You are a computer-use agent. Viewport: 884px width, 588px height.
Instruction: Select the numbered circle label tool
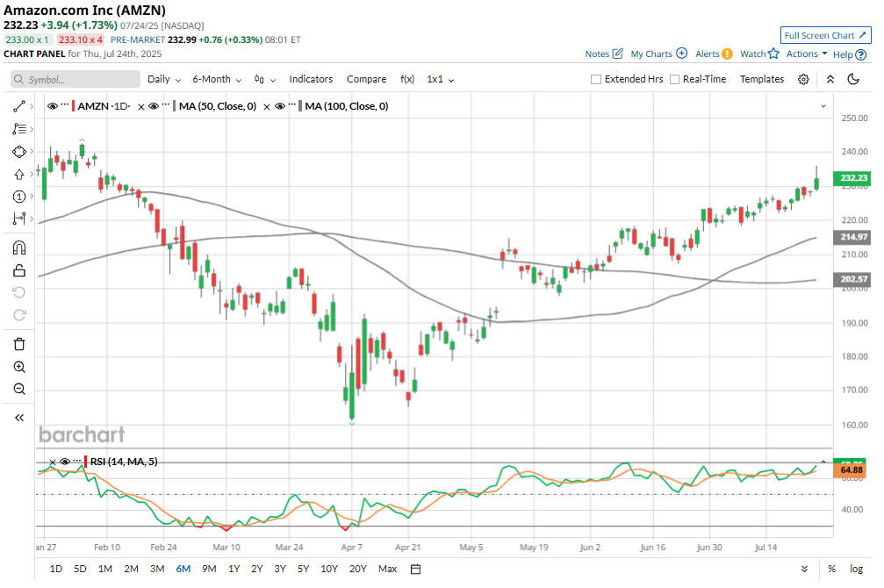pyautogui.click(x=19, y=197)
